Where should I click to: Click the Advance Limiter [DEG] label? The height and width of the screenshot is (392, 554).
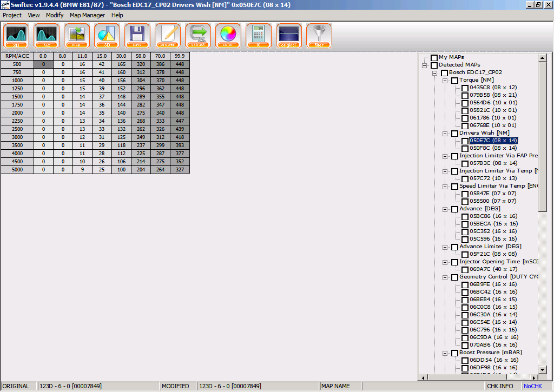[x=490, y=247]
